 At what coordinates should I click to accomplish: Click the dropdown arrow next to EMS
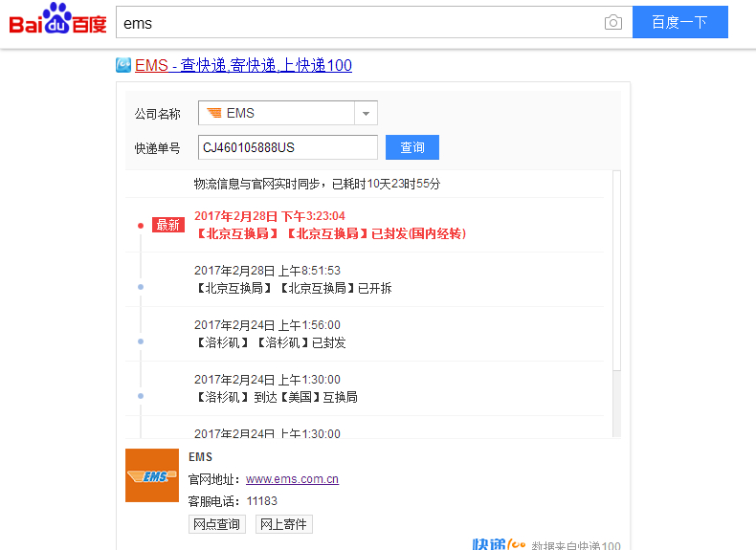pos(366,114)
